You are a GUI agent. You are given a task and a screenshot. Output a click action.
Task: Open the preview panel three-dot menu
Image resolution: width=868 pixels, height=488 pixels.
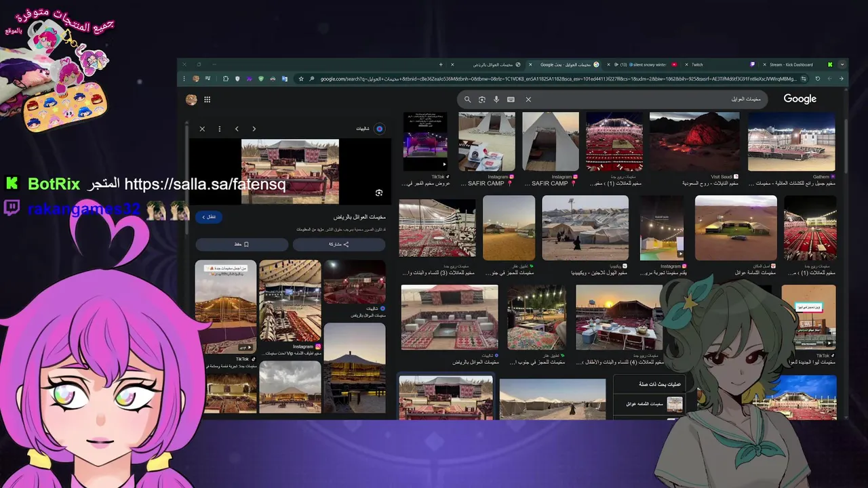point(219,129)
